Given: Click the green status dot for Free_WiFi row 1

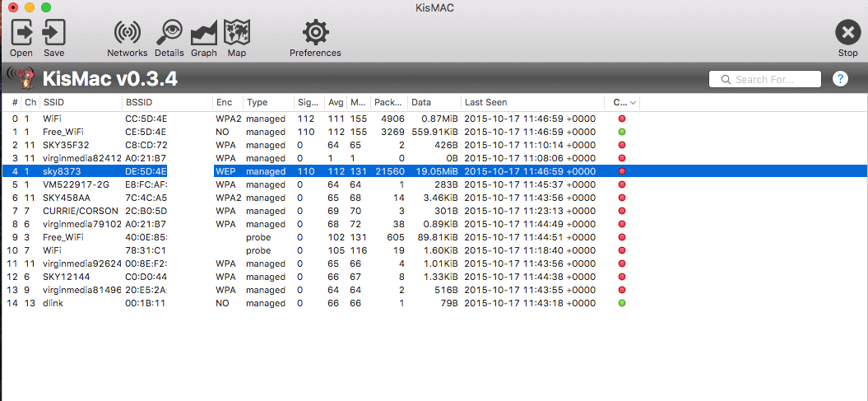Looking at the screenshot, I should click(x=622, y=132).
